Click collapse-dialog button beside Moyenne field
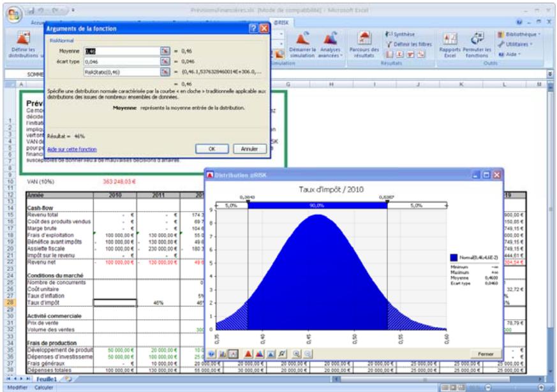 [x=165, y=50]
